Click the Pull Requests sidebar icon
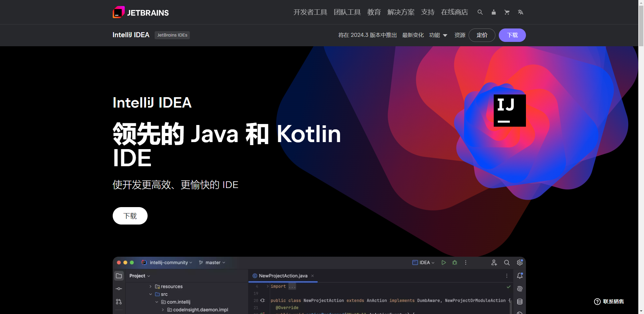This screenshot has height=314, width=644. tap(119, 302)
